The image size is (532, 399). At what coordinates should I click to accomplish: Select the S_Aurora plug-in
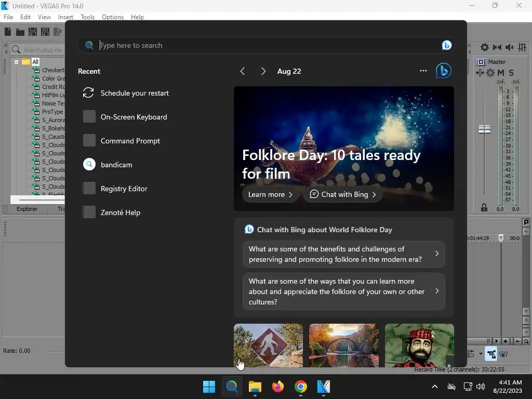coord(54,120)
